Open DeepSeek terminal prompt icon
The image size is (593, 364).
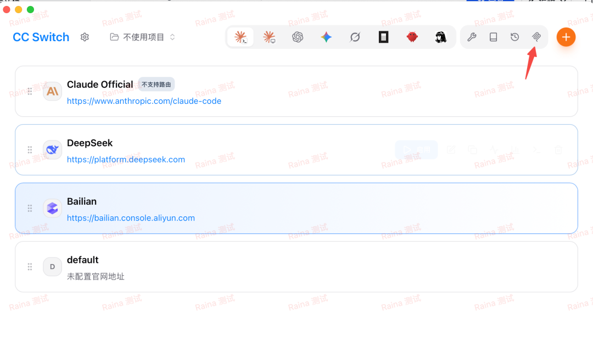click(536, 150)
